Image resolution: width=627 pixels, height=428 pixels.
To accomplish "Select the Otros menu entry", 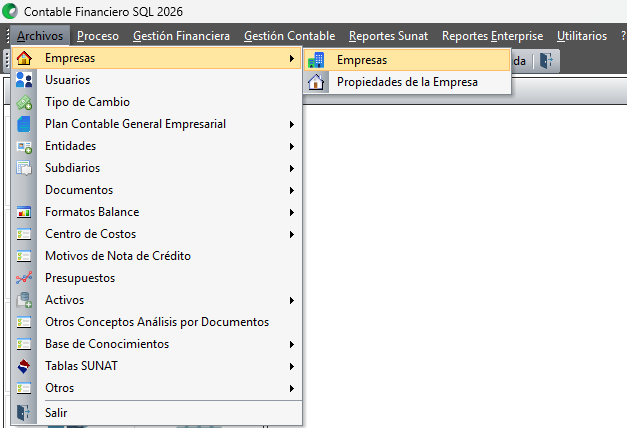I will [157, 388].
